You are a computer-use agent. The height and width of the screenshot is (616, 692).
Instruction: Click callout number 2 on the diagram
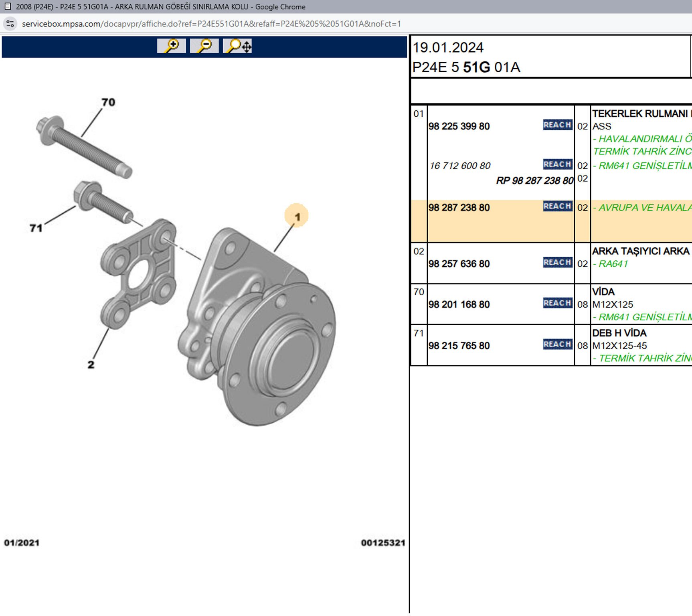point(91,365)
